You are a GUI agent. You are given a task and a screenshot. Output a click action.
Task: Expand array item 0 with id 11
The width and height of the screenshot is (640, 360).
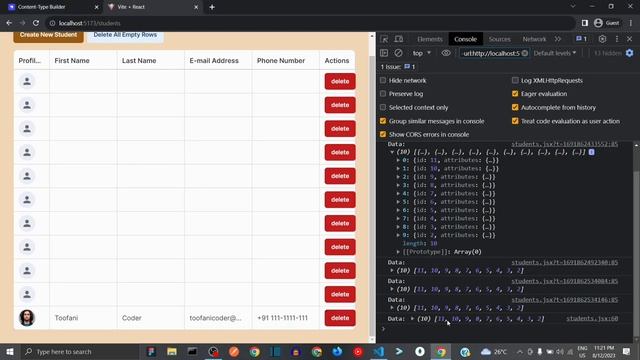click(398, 160)
